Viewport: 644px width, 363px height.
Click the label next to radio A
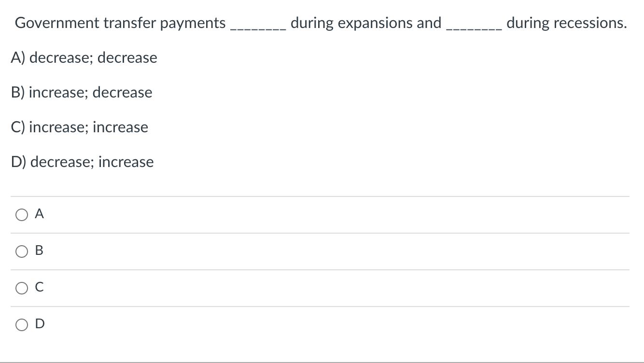pos(39,214)
